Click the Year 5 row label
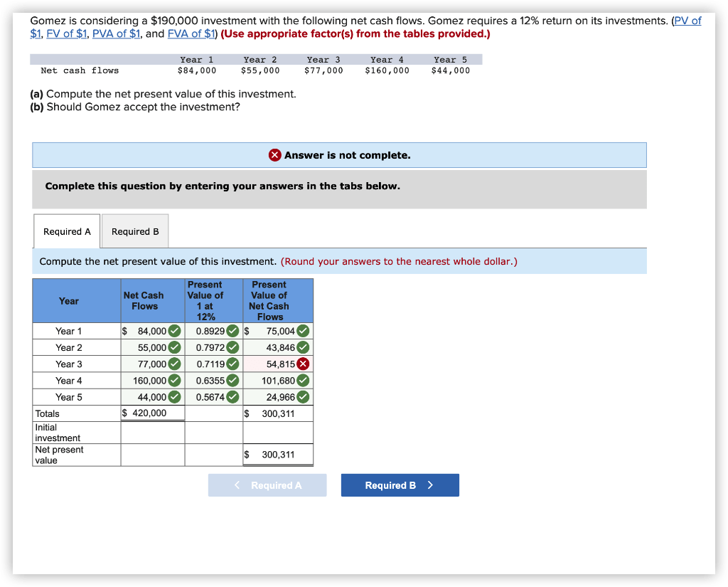This screenshot has height=587, width=728. pyautogui.click(x=69, y=397)
